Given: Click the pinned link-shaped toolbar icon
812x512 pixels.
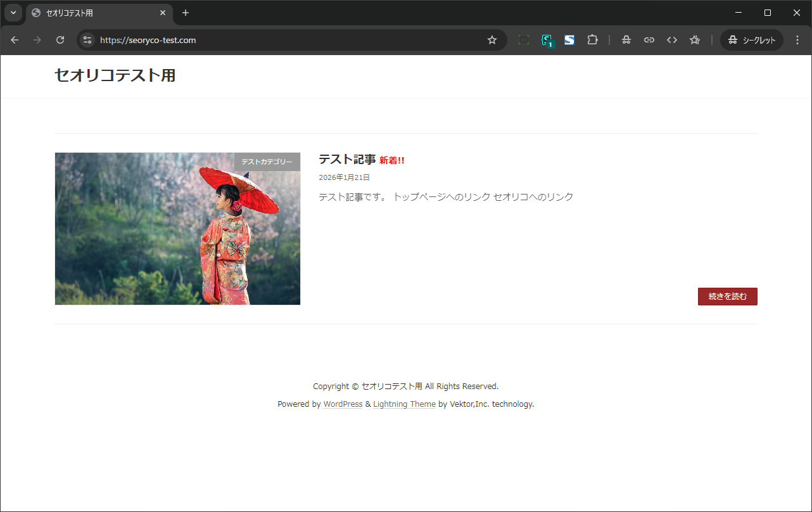Looking at the screenshot, I should point(649,39).
